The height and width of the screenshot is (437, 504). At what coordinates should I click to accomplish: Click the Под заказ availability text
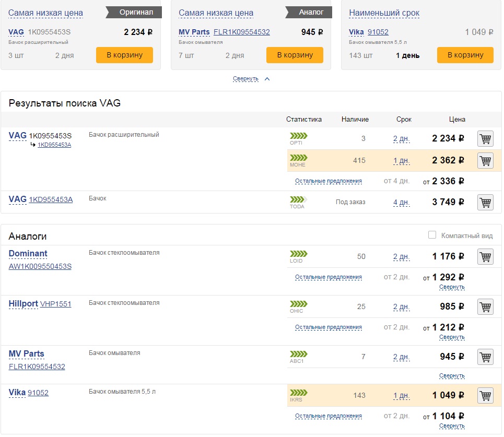click(350, 202)
